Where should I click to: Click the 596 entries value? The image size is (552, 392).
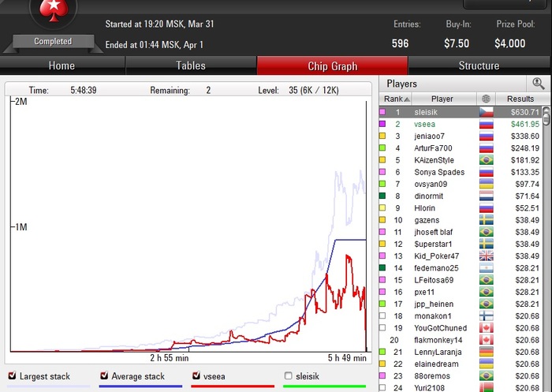[401, 43]
